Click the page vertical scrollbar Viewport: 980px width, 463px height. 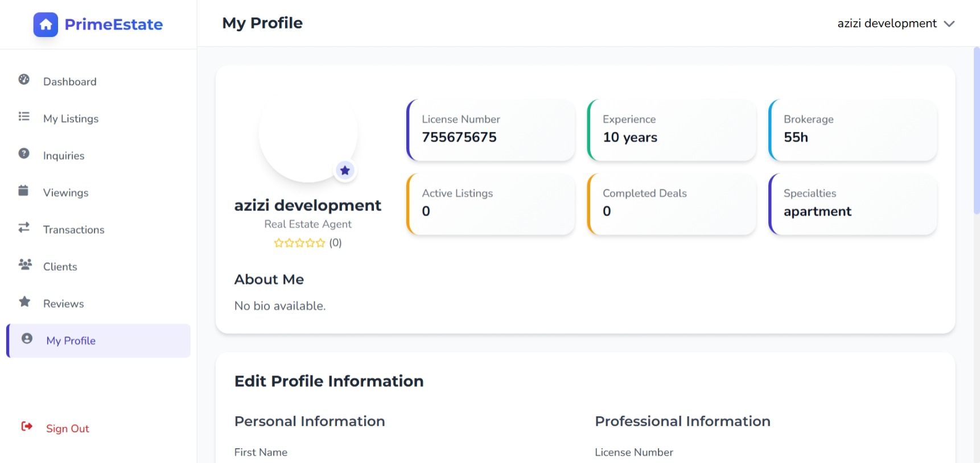point(977,131)
